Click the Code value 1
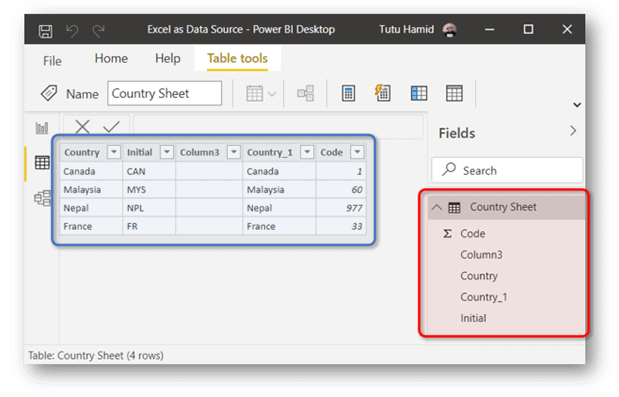The width and height of the screenshot is (619, 397). [x=341, y=171]
